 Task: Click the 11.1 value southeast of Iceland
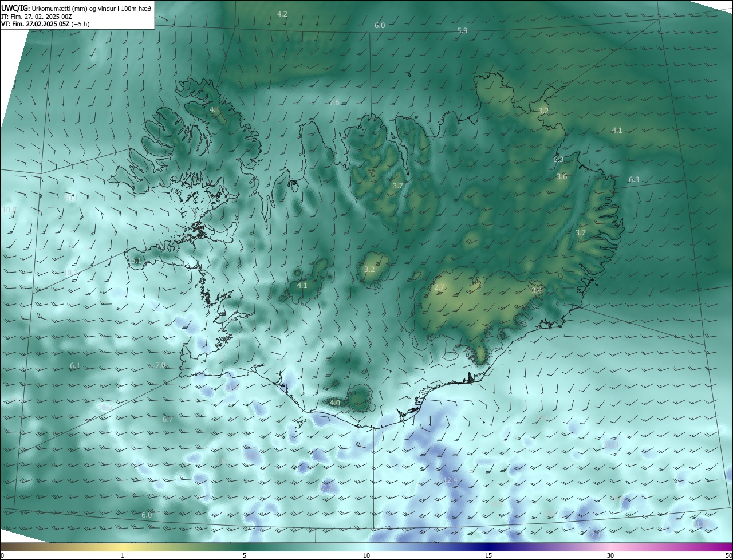pos(612,444)
